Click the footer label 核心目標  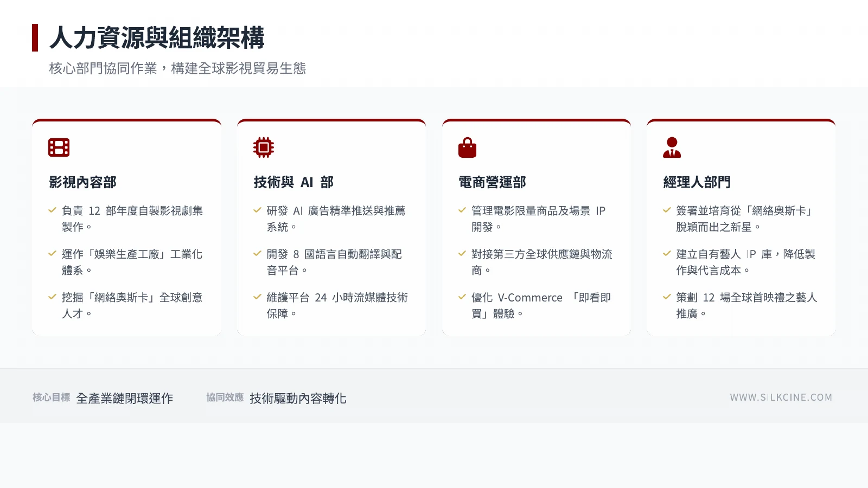click(52, 397)
